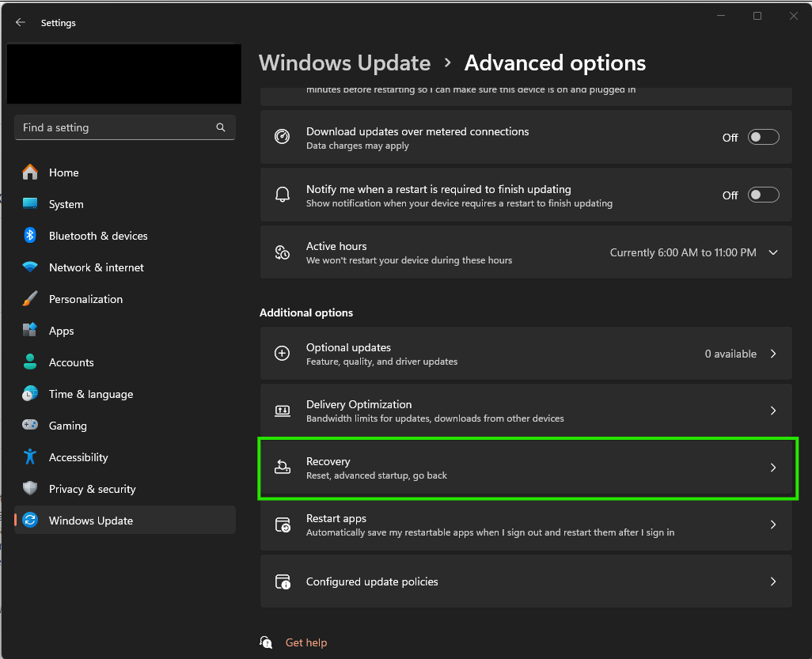Open Configured update policies chevron arrow
Screen dimensions: 812x659
[773, 581]
